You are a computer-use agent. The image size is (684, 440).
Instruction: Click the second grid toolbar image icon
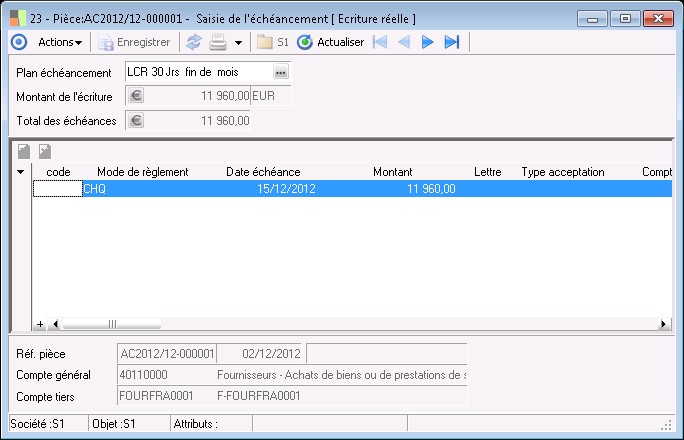[x=45, y=151]
